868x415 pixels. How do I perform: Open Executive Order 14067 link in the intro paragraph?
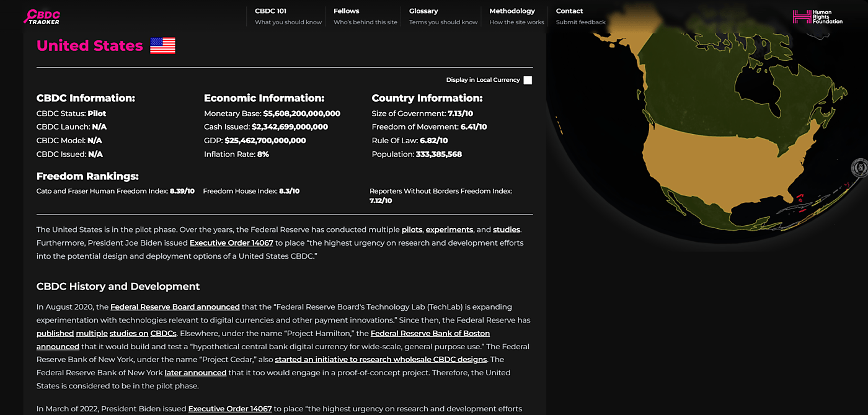[231, 243]
